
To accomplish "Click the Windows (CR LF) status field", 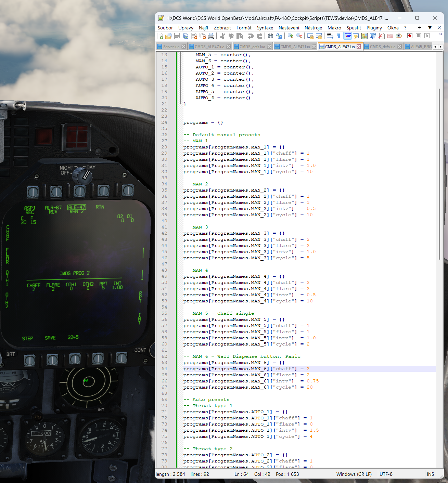I will [354, 474].
